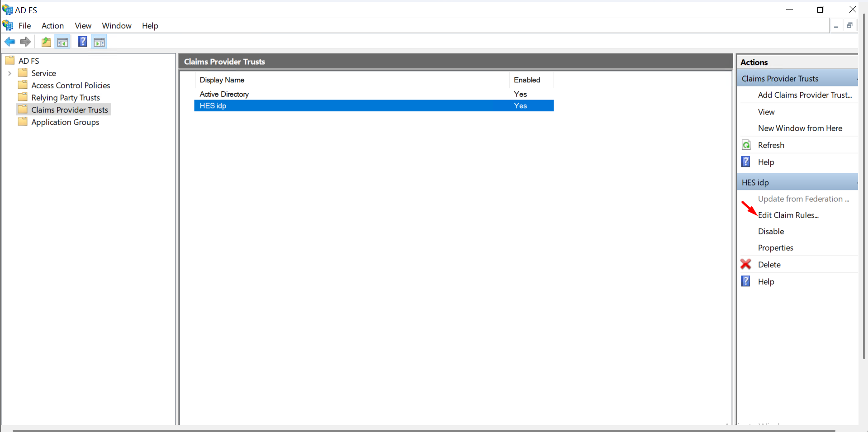
Task: Toggle Show/Hide Action Pane toolbar icon
Action: point(99,42)
